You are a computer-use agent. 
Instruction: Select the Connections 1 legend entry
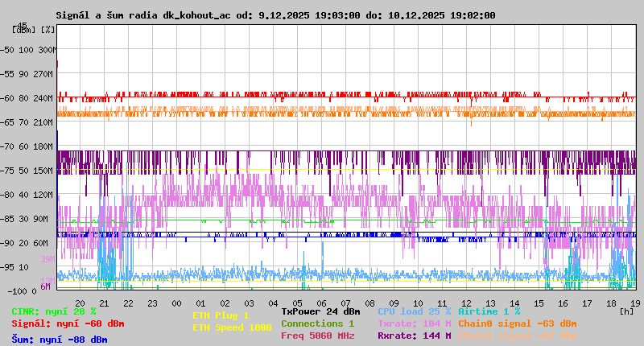pyautogui.click(x=317, y=323)
